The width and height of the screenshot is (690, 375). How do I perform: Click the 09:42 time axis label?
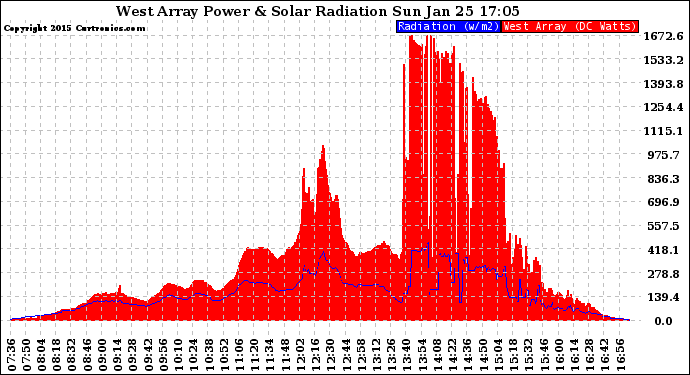click(x=148, y=355)
